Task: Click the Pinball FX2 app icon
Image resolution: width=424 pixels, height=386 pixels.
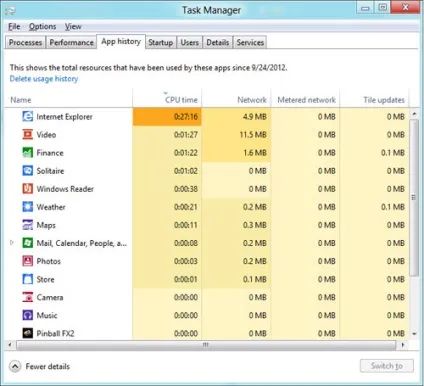Action: tap(28, 333)
